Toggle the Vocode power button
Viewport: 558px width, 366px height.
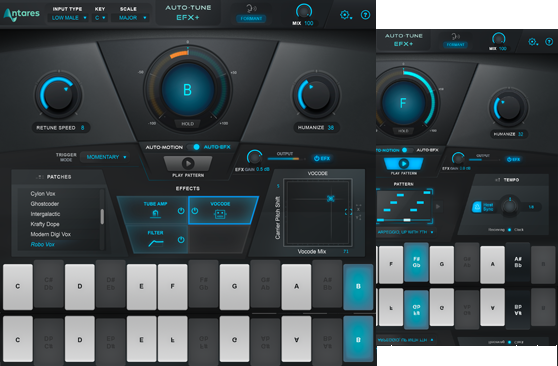pyautogui.click(x=195, y=211)
